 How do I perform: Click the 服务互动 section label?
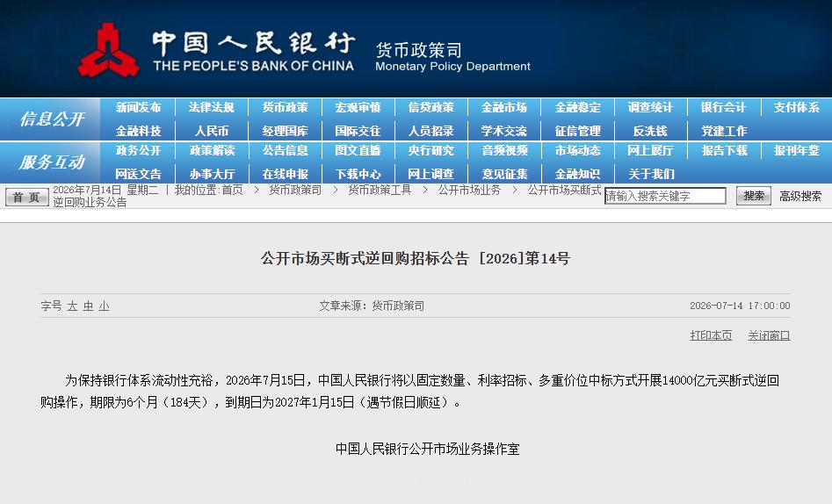52,162
